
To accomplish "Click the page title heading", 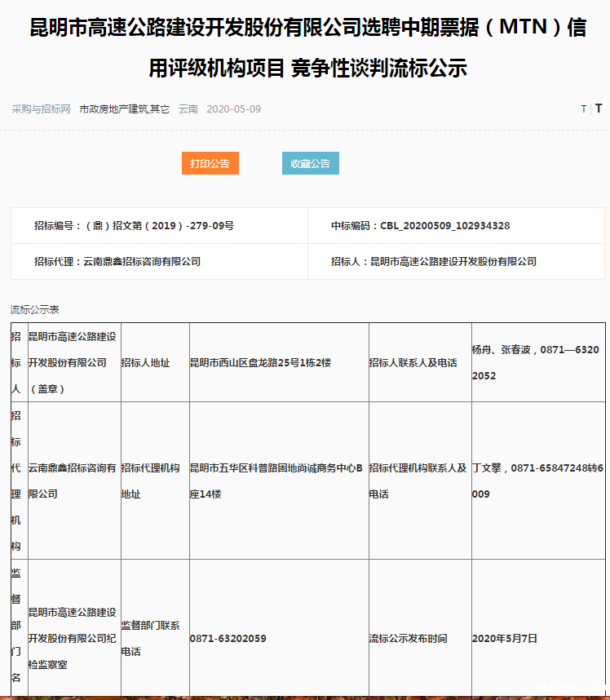I will point(307,47).
